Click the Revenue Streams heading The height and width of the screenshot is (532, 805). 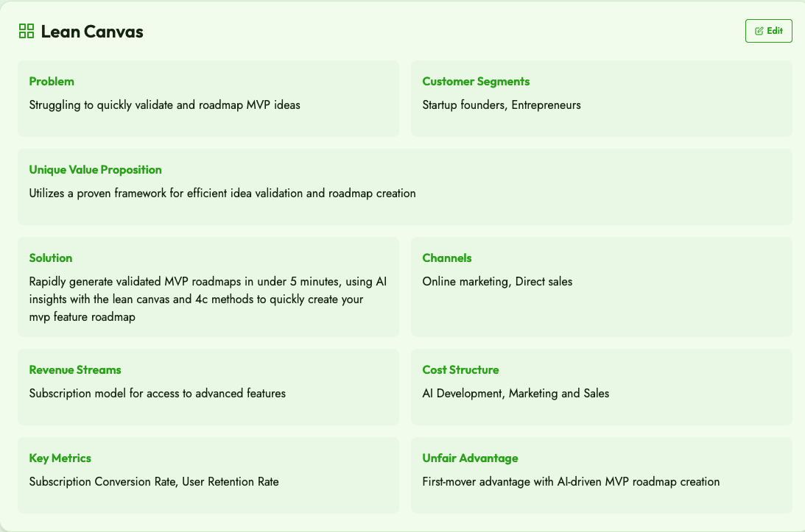[75, 370]
